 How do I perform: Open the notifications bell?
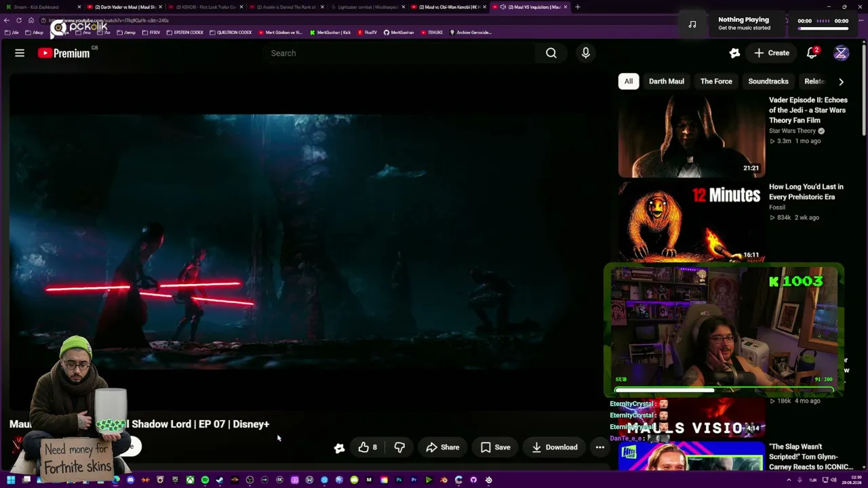point(812,53)
